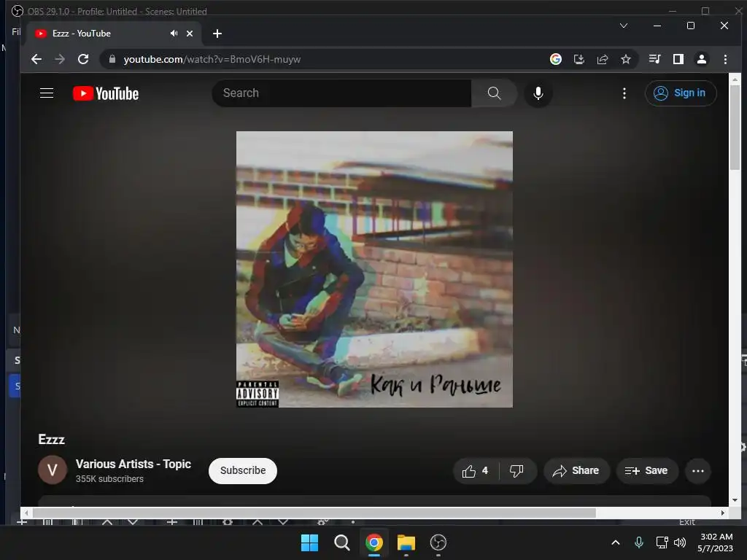This screenshot has height=560, width=747.
Task: Open system volume control
Action: point(680,542)
